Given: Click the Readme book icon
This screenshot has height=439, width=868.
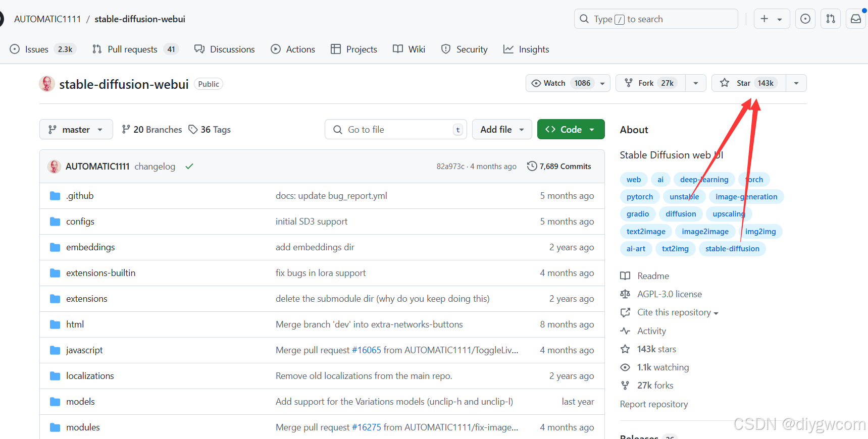Looking at the screenshot, I should (x=625, y=276).
